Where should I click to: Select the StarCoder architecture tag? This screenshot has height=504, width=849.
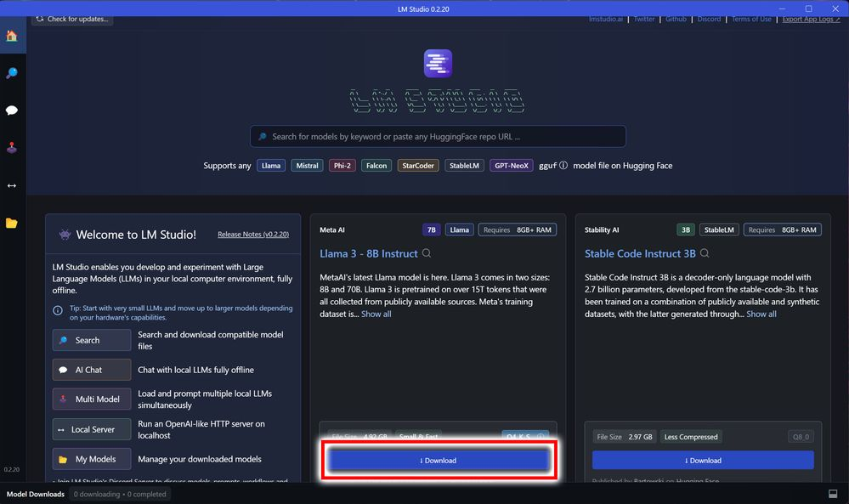click(418, 166)
